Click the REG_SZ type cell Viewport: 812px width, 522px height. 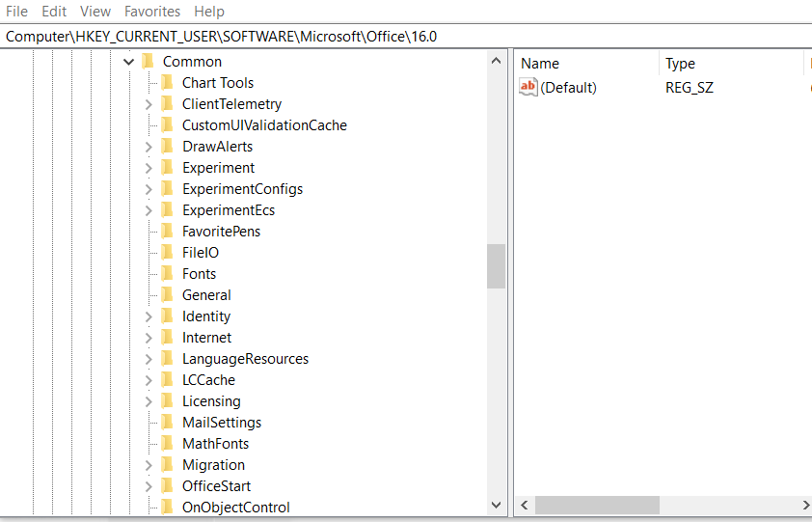tap(690, 88)
